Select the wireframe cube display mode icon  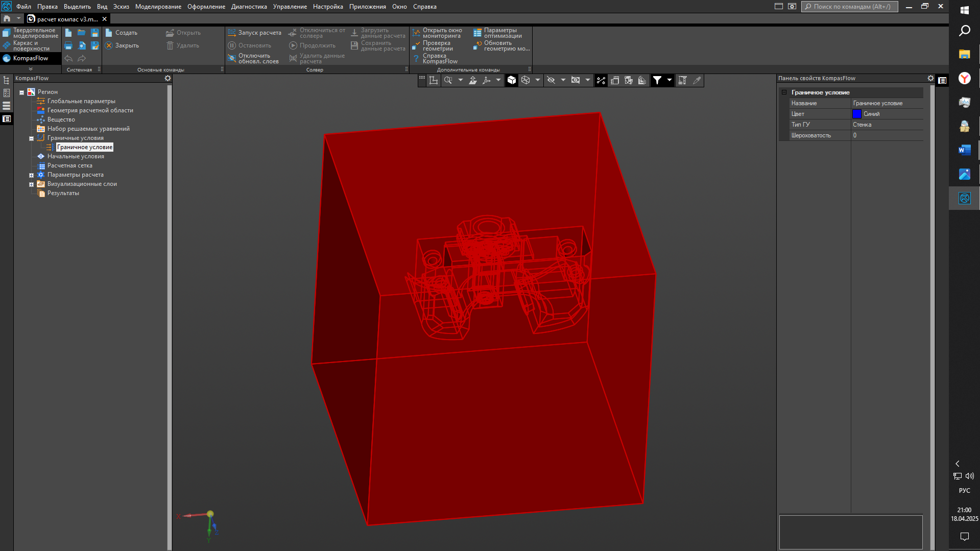click(x=525, y=80)
